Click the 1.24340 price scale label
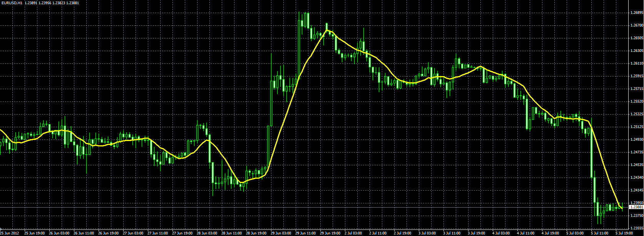Screen dimensions: 644x236 (637, 178)
